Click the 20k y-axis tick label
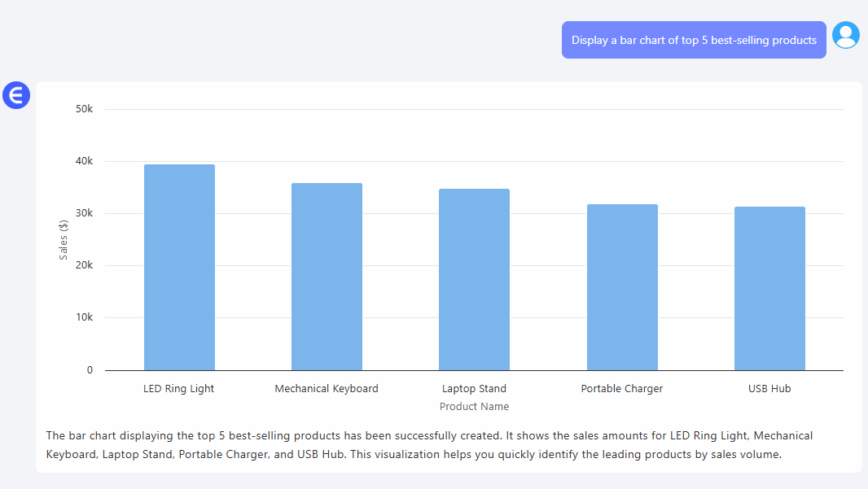The image size is (868, 489). 85,265
